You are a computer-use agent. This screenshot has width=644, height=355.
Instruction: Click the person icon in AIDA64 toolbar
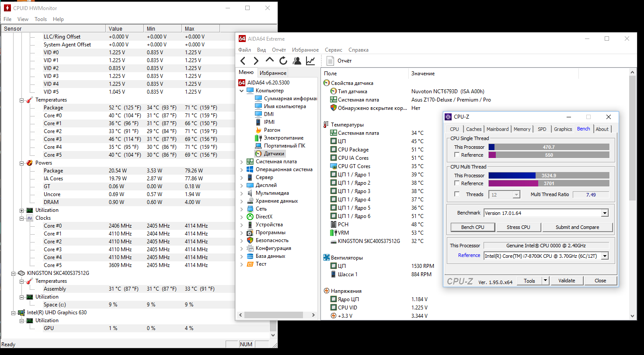click(297, 61)
